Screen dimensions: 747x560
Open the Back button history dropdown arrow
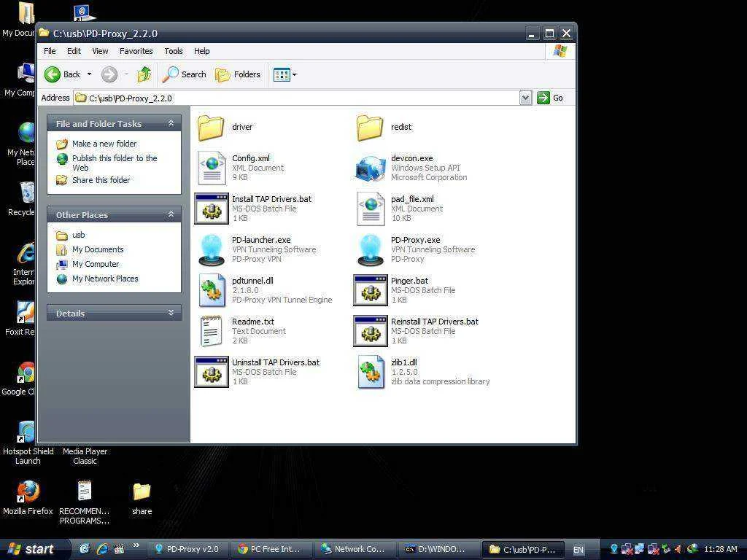[x=89, y=74]
